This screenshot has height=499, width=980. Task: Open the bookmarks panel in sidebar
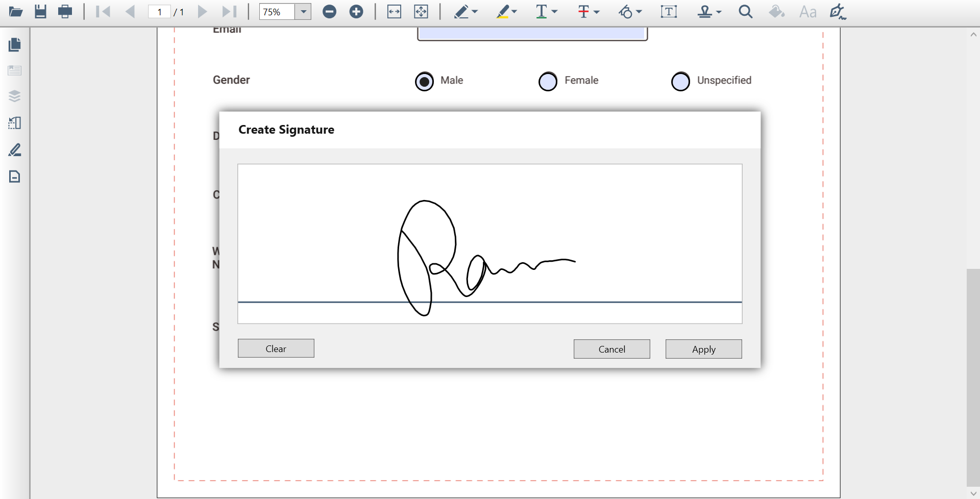[15, 70]
